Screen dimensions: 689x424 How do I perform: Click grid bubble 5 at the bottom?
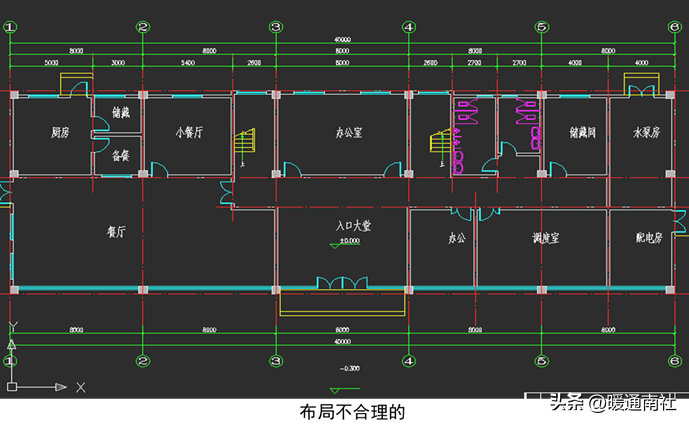click(541, 360)
